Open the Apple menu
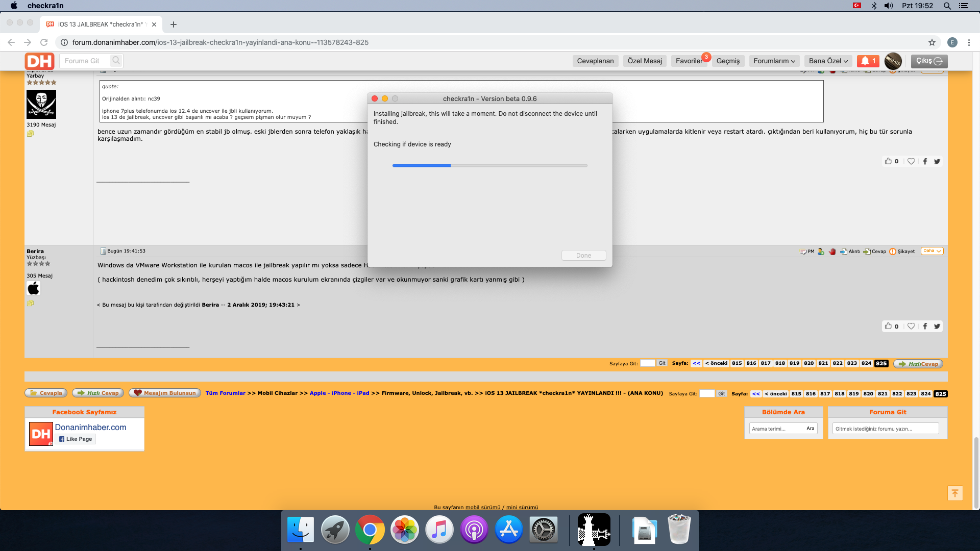 pos(14,6)
